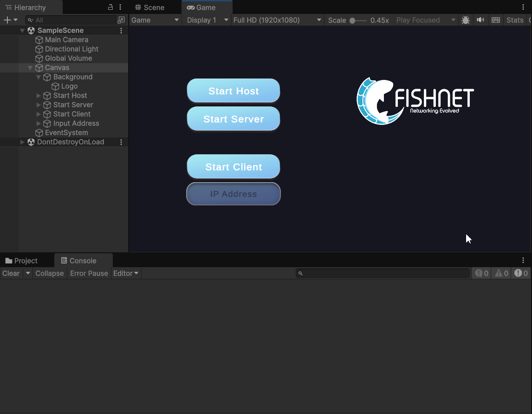Toggle the console warning messages filter

501,273
